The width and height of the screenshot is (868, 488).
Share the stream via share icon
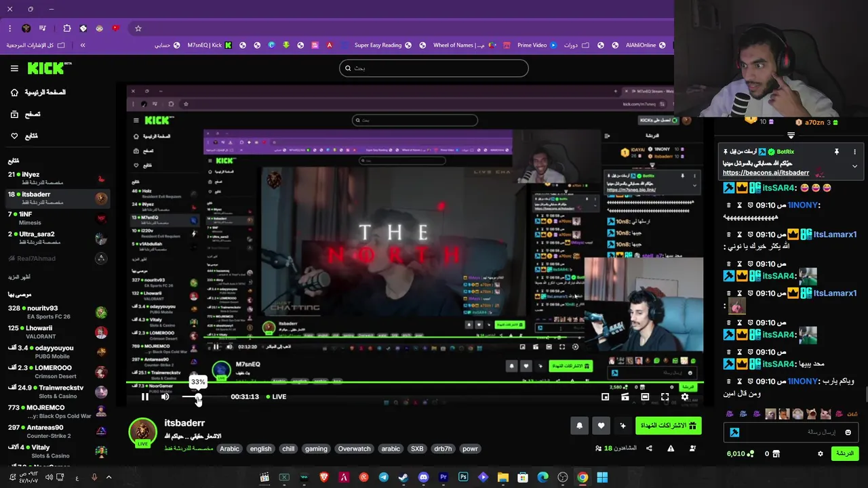pyautogui.click(x=649, y=448)
